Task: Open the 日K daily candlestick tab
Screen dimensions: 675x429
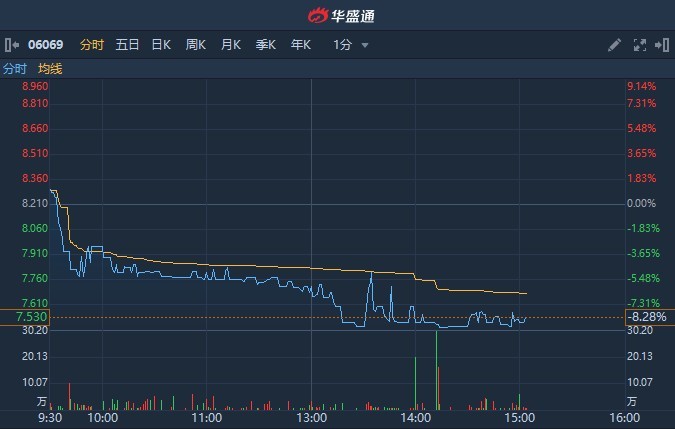Action: [161, 45]
